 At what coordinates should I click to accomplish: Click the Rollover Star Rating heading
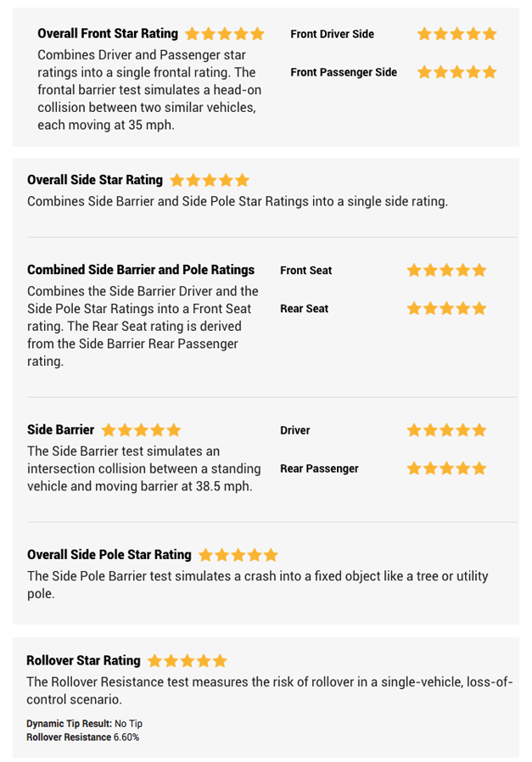pyautogui.click(x=83, y=661)
